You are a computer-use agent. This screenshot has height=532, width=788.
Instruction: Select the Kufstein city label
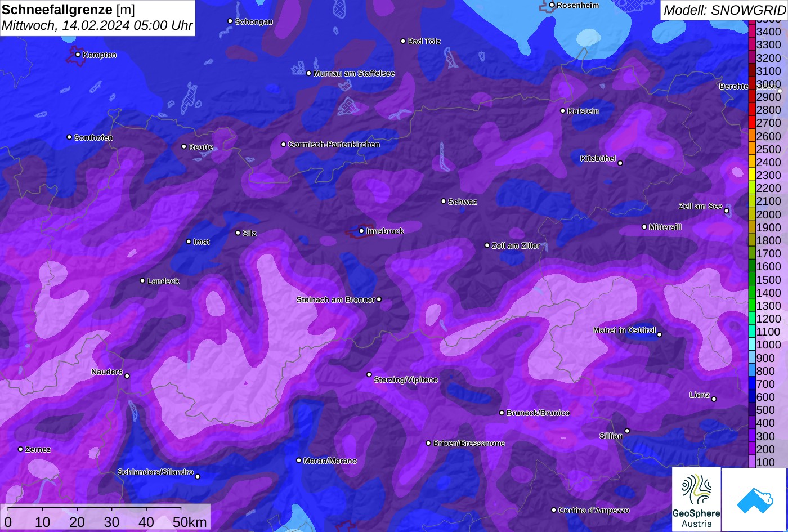click(583, 111)
